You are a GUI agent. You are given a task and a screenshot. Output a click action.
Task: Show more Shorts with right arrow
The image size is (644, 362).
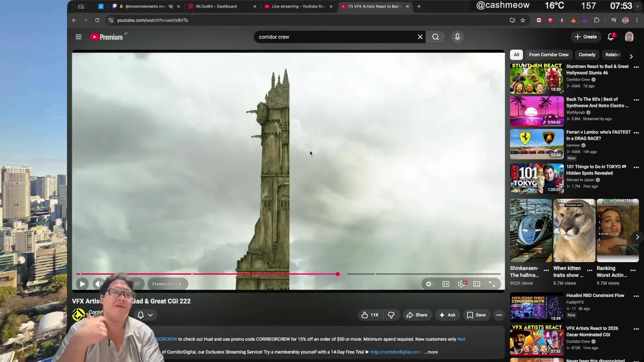[637, 237]
